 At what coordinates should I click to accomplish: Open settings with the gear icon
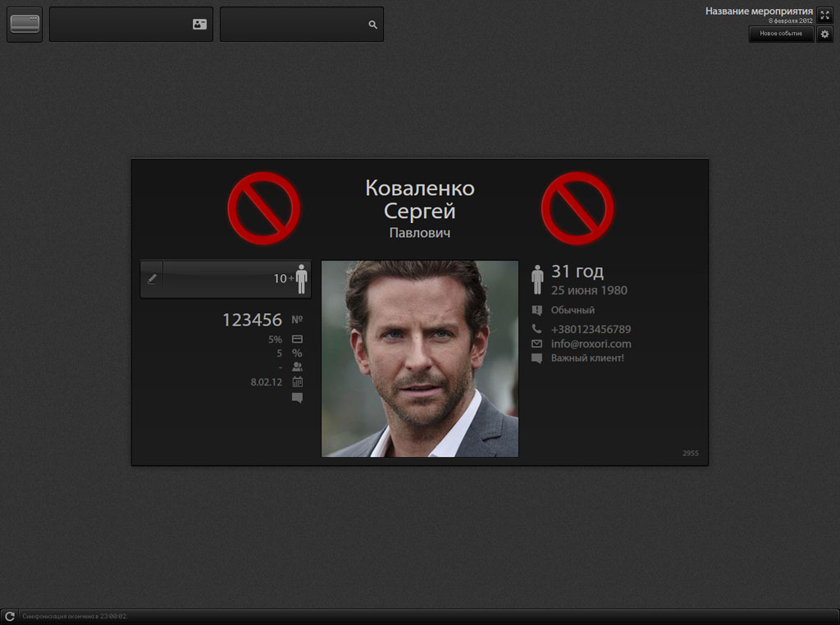click(824, 34)
